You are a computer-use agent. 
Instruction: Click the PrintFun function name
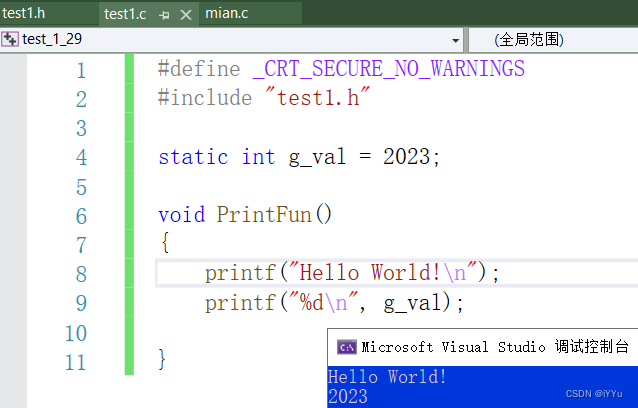pos(264,214)
